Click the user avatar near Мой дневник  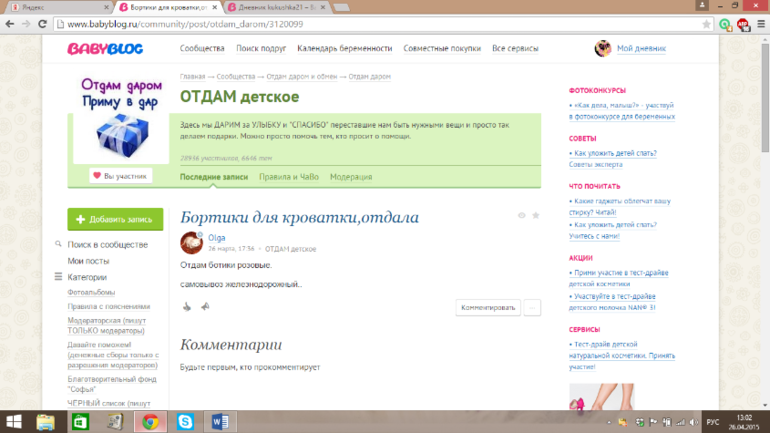[603, 48]
